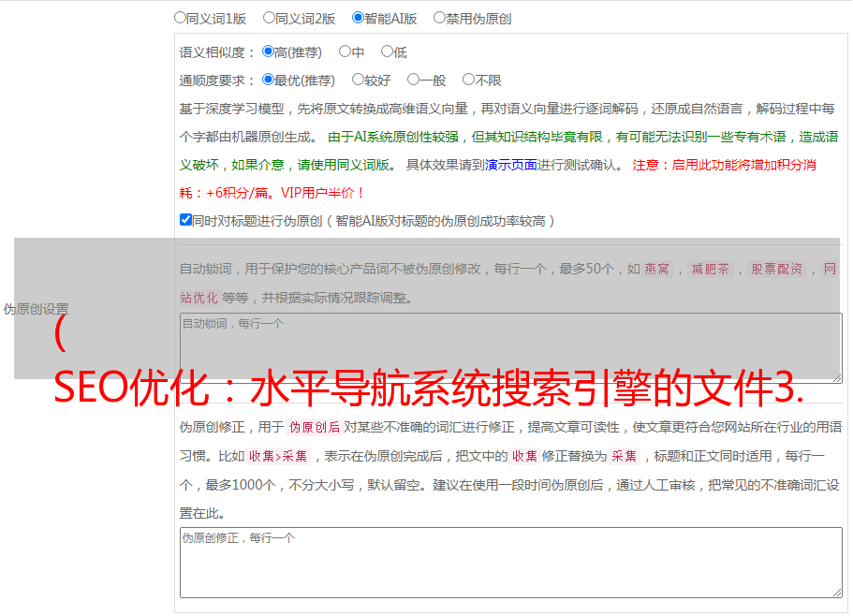The image size is (853, 616).
Task: Set 通顺度要求 to 一般
Action: point(414,80)
